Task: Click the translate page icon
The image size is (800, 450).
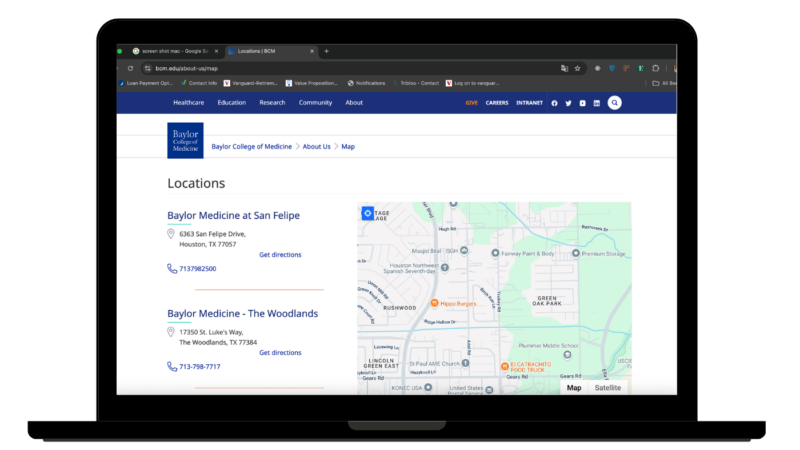Action: click(564, 68)
